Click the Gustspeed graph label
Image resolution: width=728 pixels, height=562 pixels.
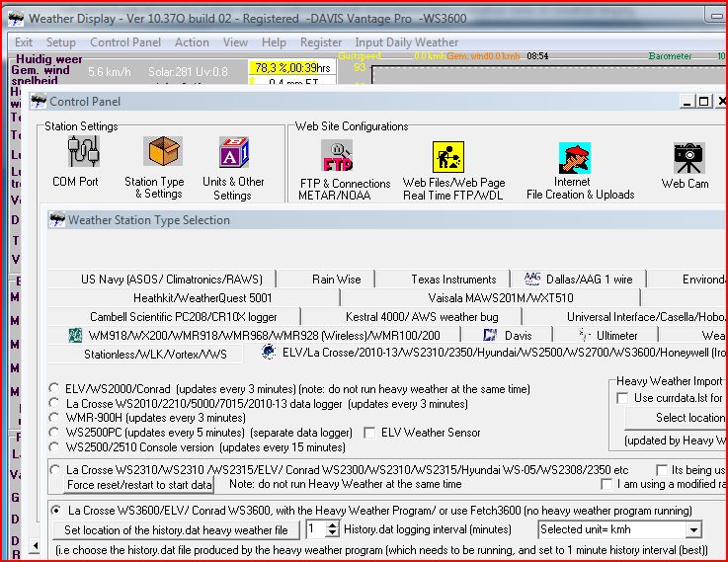click(x=360, y=56)
